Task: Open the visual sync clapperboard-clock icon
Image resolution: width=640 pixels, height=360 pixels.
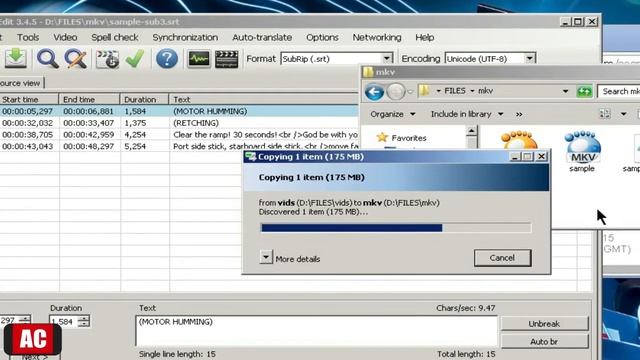Action: 107,59
